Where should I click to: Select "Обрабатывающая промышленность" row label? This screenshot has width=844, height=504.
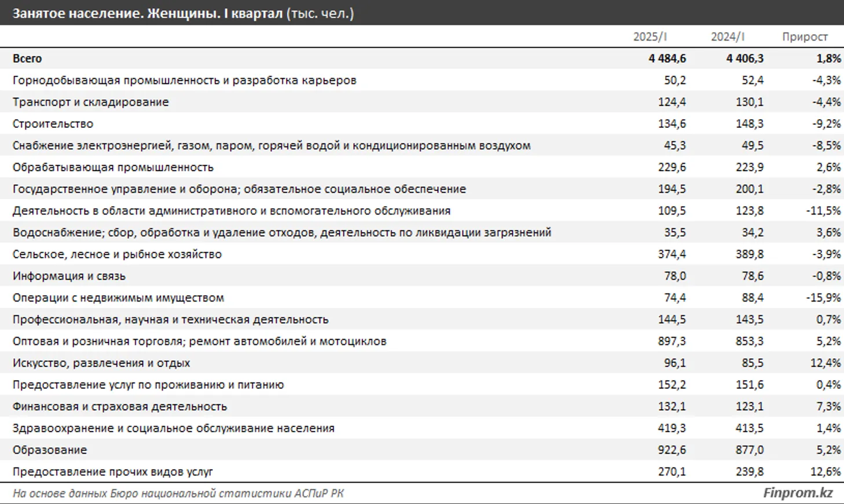coord(113,167)
